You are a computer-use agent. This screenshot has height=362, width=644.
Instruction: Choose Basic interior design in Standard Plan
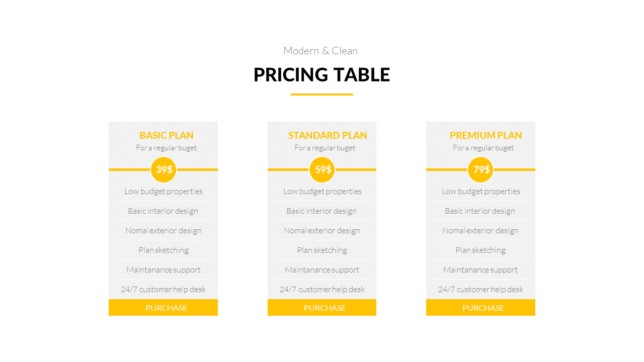(x=321, y=211)
